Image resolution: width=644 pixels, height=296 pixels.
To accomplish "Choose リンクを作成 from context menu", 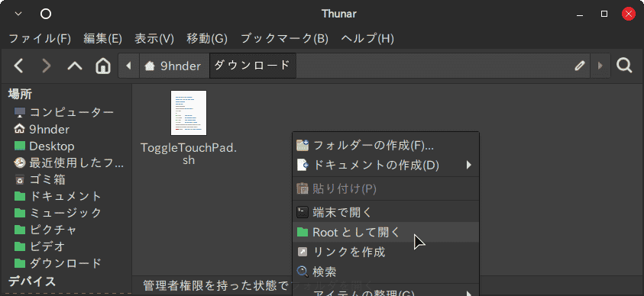I will [386, 252].
